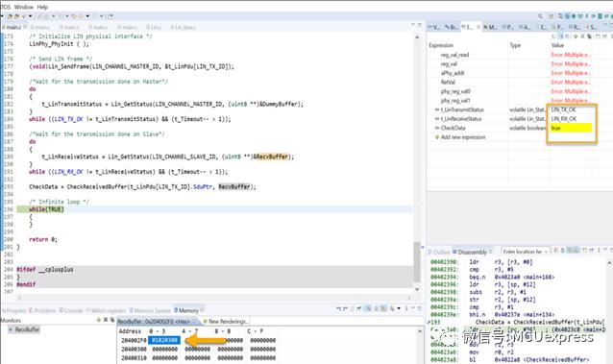This screenshot has width=613, height=364.
Task: Open the dropdown arrow after folder icons
Action: point(31,16)
